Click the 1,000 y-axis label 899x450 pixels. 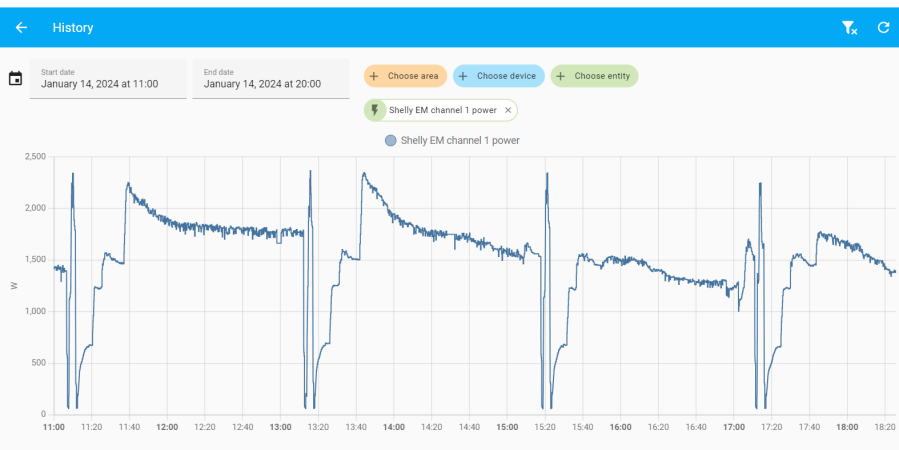[x=35, y=311]
